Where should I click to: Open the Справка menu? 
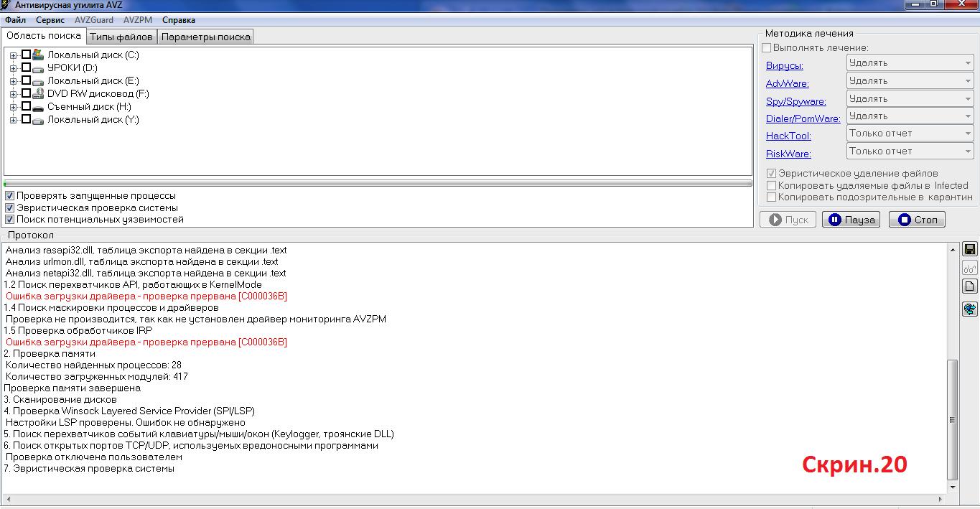coord(179,20)
